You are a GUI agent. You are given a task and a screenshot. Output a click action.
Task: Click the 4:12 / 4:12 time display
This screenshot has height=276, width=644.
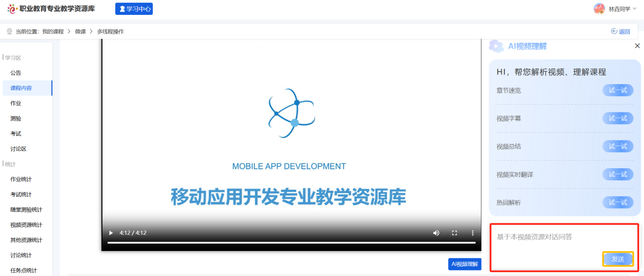click(x=133, y=233)
